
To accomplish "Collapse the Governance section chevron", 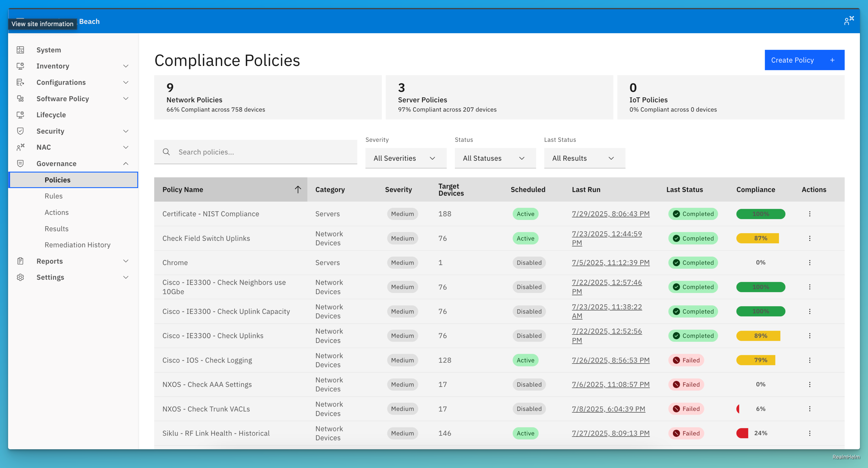I will coord(126,163).
